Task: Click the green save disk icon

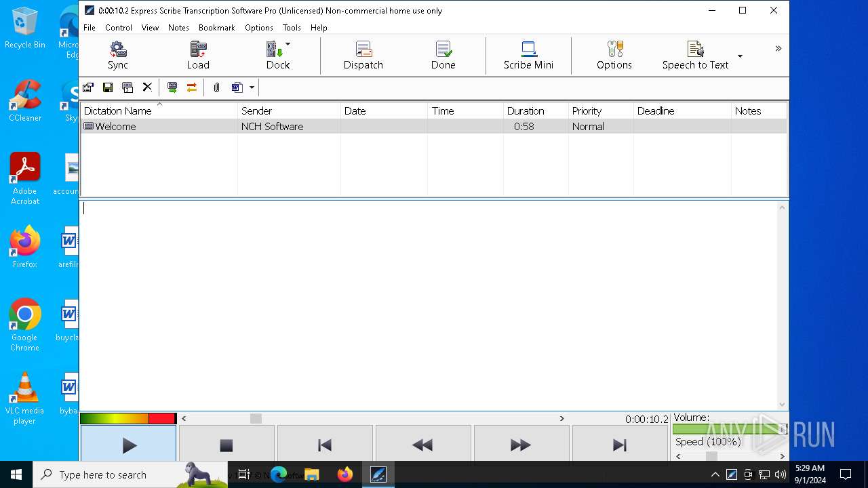Action: point(108,87)
